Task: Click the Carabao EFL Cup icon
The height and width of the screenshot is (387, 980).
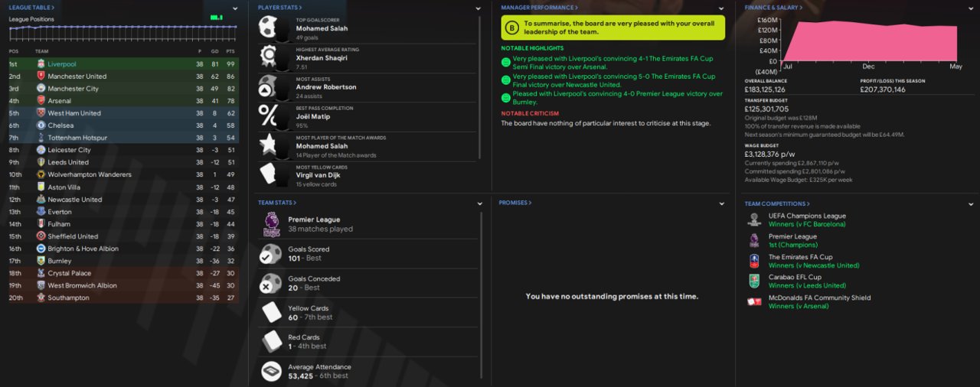Action: point(754,281)
